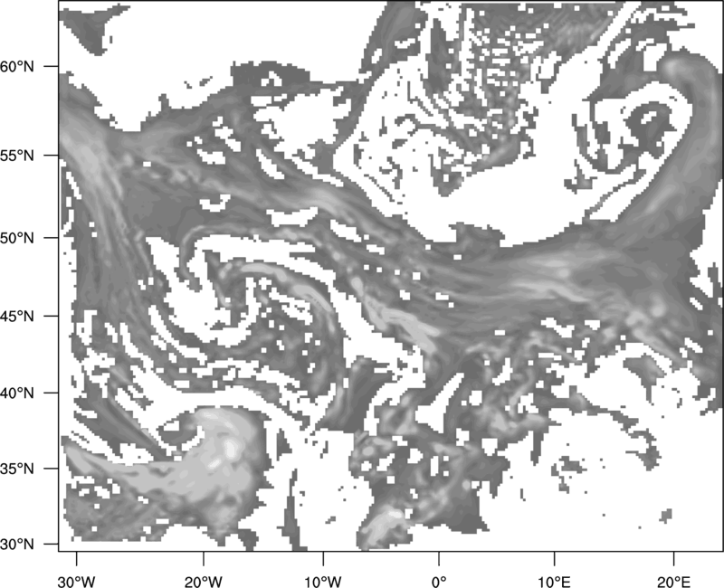Viewport: 724px width, 588px height.
Task: Click the 30°W longitude label
Action: (x=77, y=582)
